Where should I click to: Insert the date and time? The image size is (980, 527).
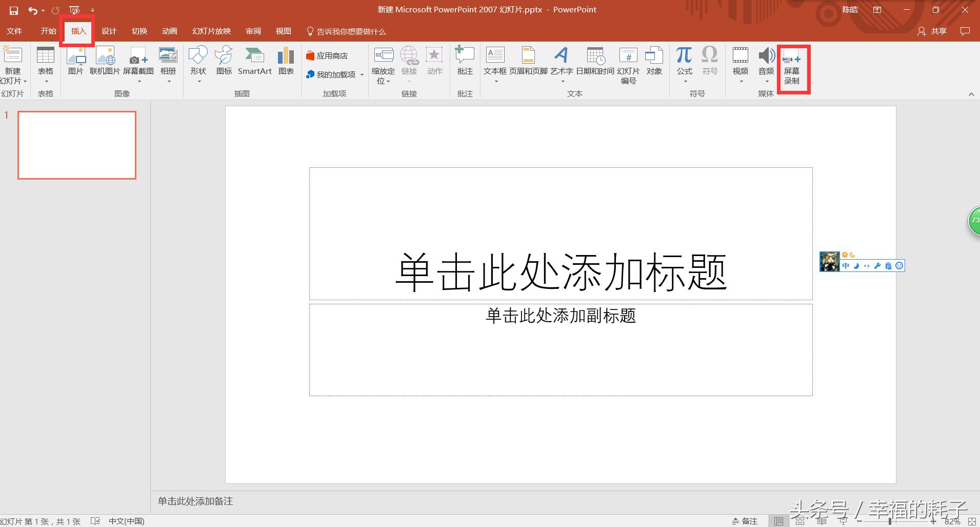click(595, 62)
